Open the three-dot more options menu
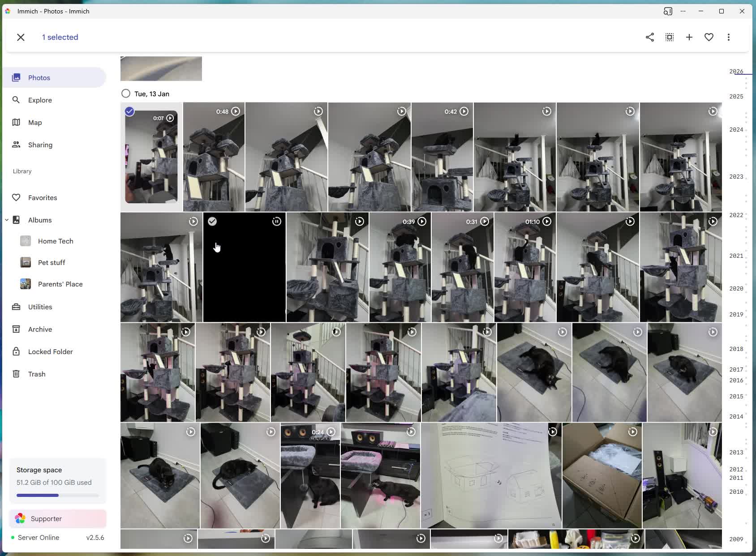The height and width of the screenshot is (556, 756). 729,37
